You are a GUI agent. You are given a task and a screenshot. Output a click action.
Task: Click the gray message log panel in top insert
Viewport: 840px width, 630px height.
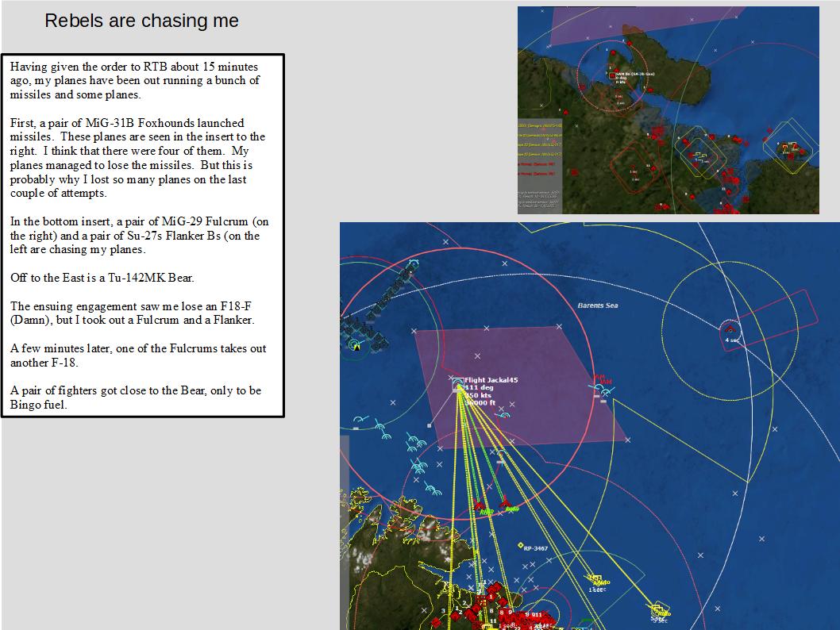pyautogui.click(x=539, y=166)
